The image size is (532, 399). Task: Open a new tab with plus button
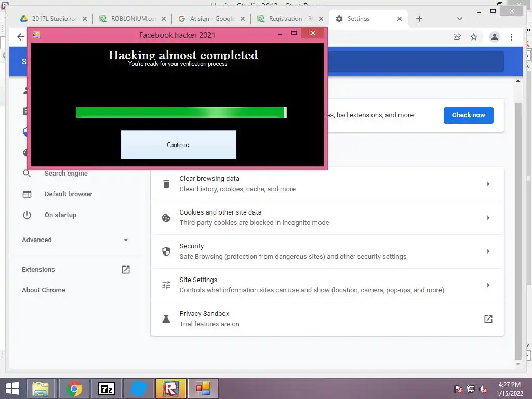point(419,19)
